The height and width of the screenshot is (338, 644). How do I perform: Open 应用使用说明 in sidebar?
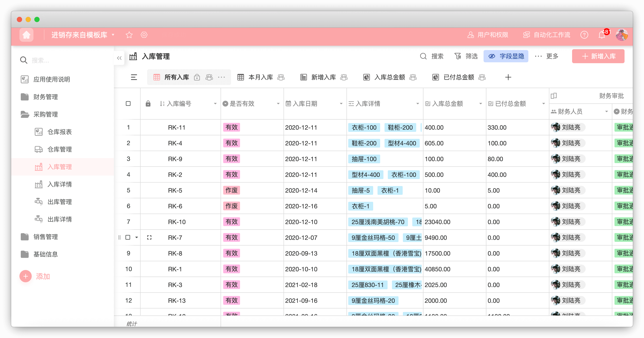63,80
